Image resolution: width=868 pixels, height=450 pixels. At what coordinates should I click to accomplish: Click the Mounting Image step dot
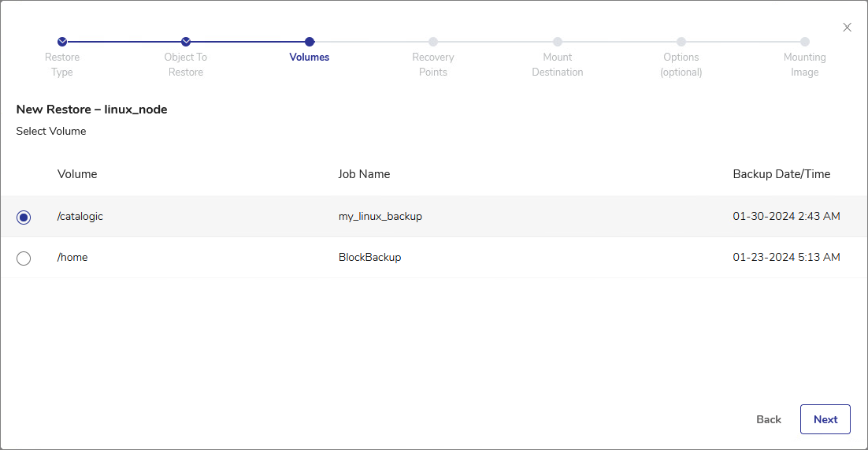(x=805, y=42)
